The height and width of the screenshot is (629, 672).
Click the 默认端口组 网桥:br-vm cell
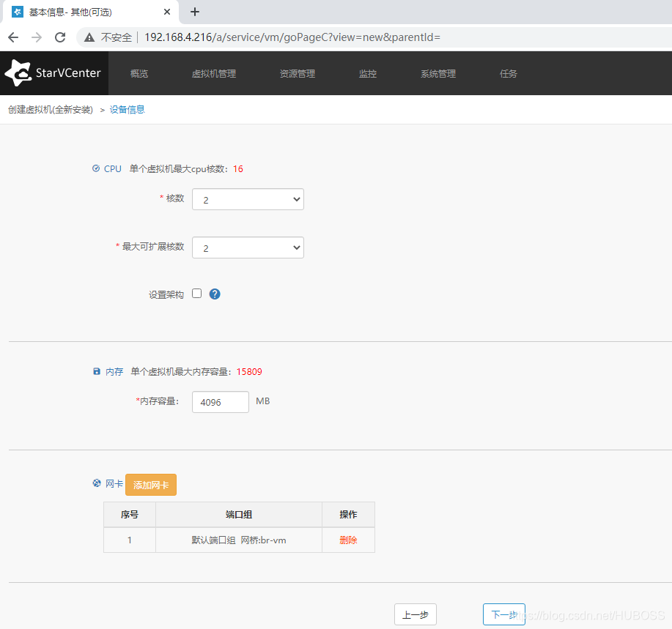point(239,540)
